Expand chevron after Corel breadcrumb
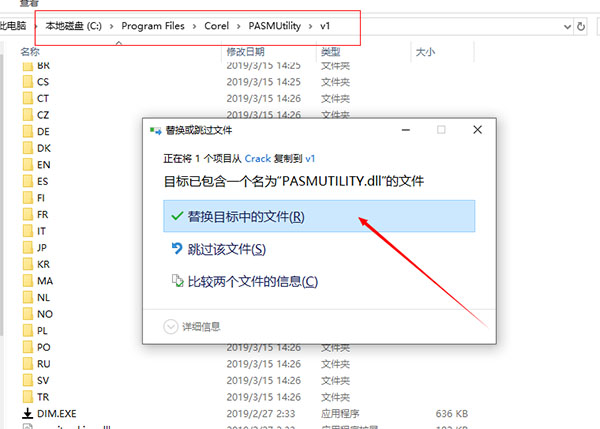The image size is (600, 429). pos(238,26)
